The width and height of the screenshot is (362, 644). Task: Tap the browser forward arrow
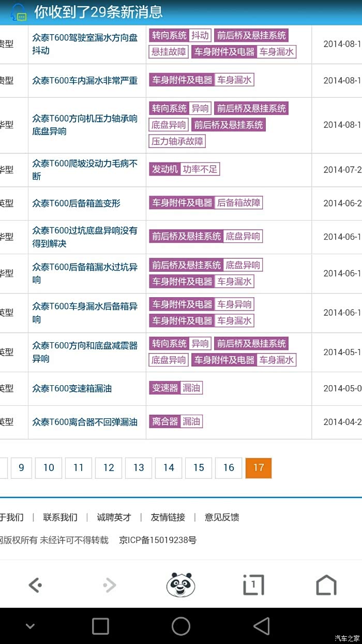(109, 585)
